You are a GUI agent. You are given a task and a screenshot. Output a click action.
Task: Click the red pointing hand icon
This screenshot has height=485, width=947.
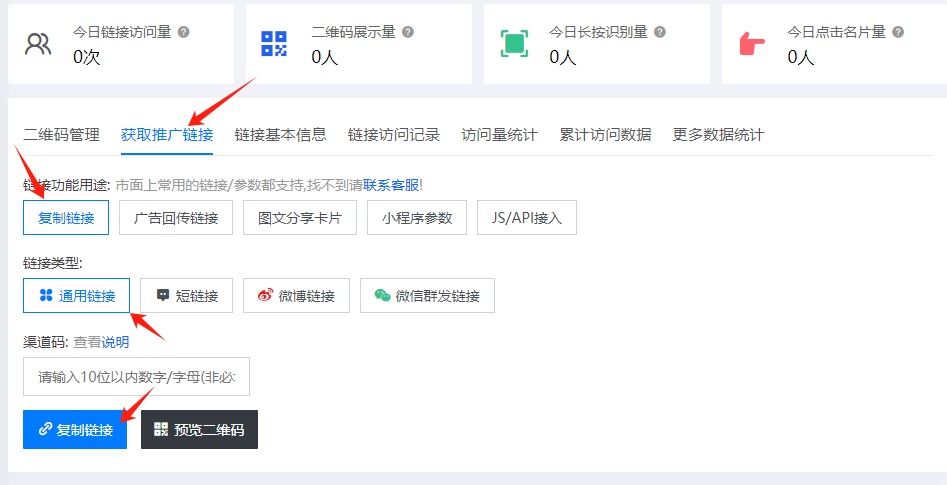[x=751, y=44]
